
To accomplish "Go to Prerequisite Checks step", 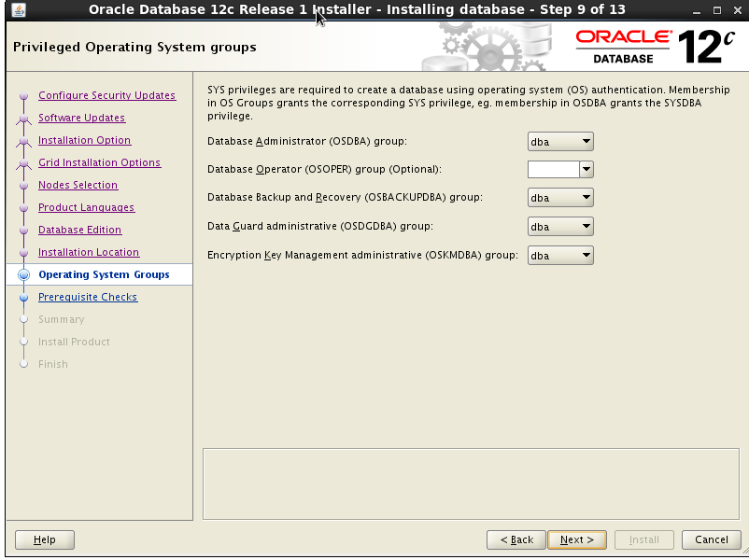I will (x=88, y=297).
